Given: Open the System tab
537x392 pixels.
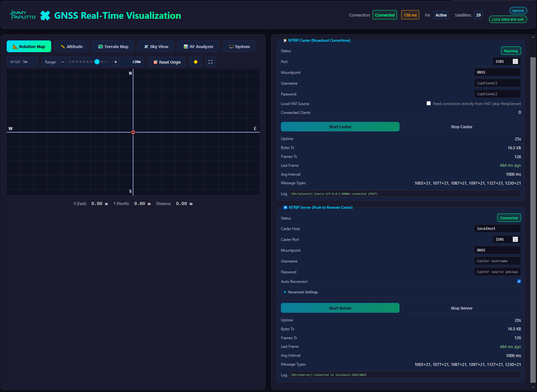Looking at the screenshot, I should point(239,46).
